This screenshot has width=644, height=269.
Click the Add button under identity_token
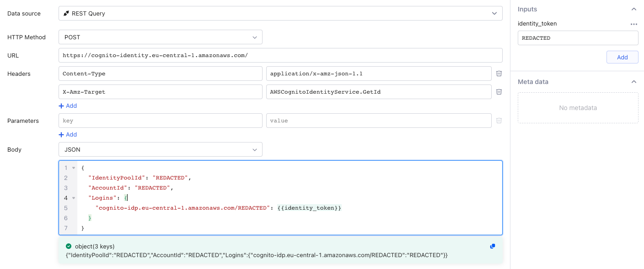pyautogui.click(x=622, y=57)
